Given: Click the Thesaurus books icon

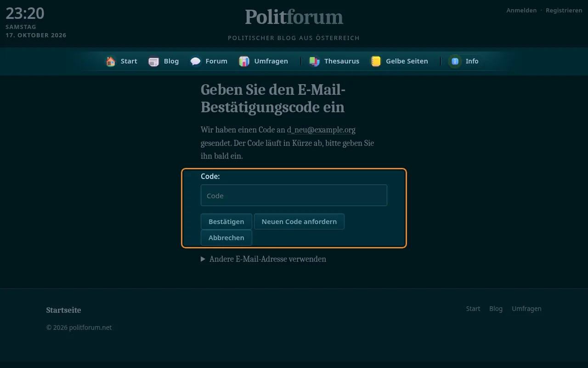Looking at the screenshot, I should pos(314,61).
